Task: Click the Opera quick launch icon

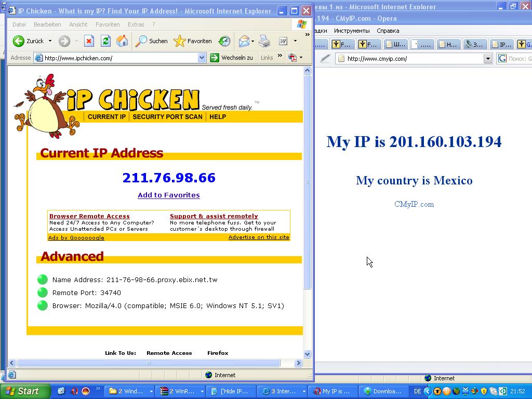Action: pyautogui.click(x=74, y=391)
